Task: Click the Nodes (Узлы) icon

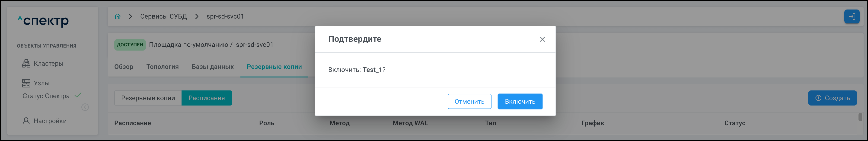Action: (26, 83)
